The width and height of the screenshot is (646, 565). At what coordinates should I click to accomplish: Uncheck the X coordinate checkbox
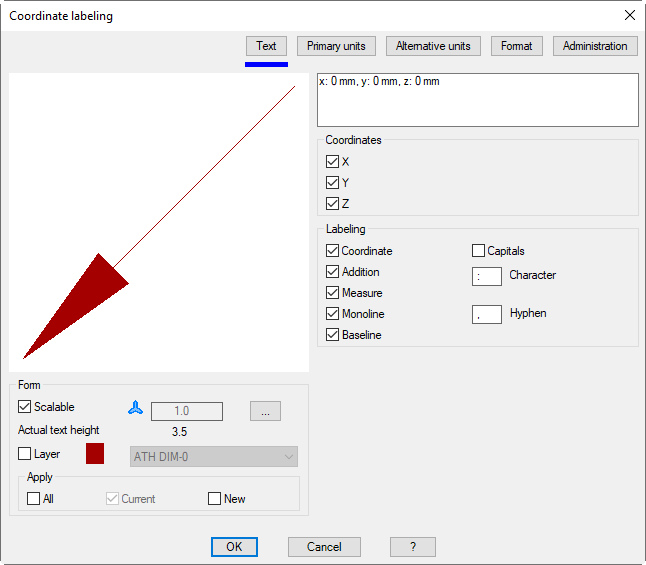[x=332, y=161]
